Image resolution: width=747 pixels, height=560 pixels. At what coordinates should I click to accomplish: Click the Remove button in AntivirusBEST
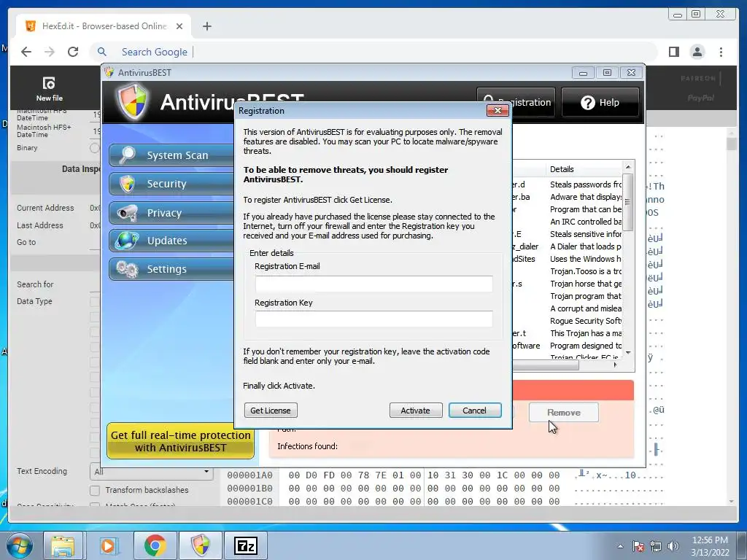pos(564,413)
